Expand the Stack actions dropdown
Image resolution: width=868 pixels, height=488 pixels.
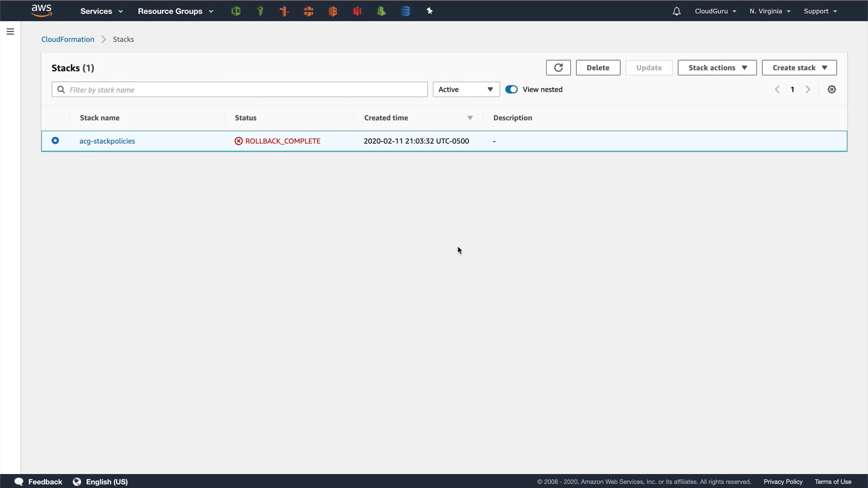[717, 68]
